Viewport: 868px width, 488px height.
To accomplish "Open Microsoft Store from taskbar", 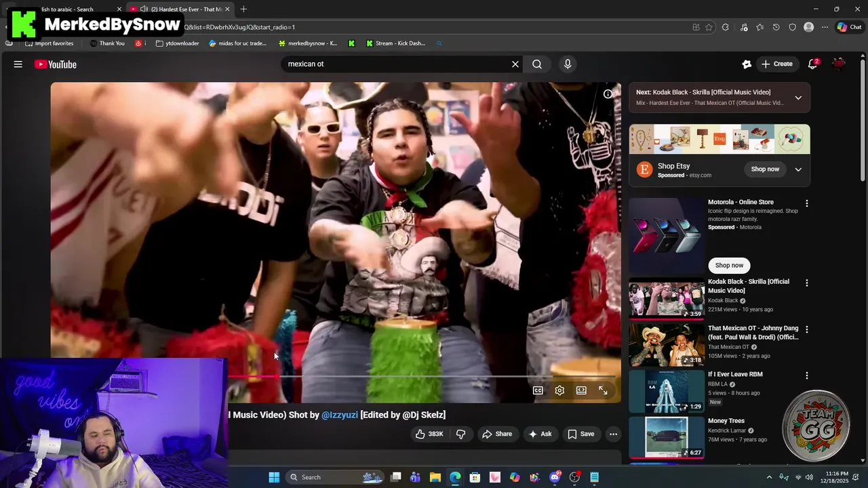I will pyautogui.click(x=475, y=477).
